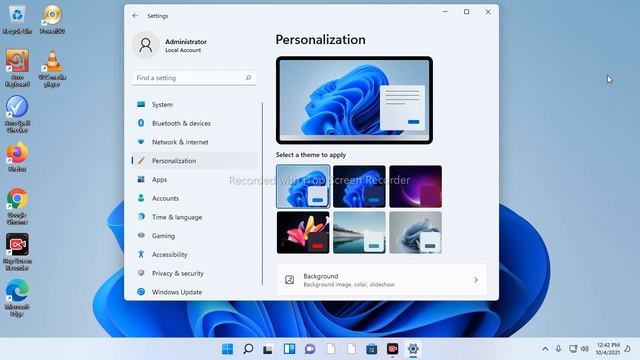Open Network & internet in the sidebar
The width and height of the screenshot is (640, 360).
(x=194, y=142)
